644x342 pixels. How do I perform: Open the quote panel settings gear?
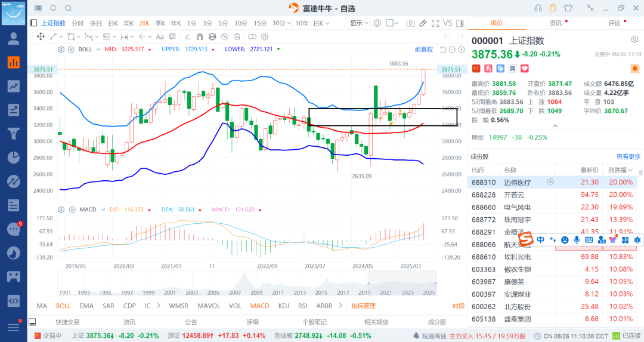634,39
